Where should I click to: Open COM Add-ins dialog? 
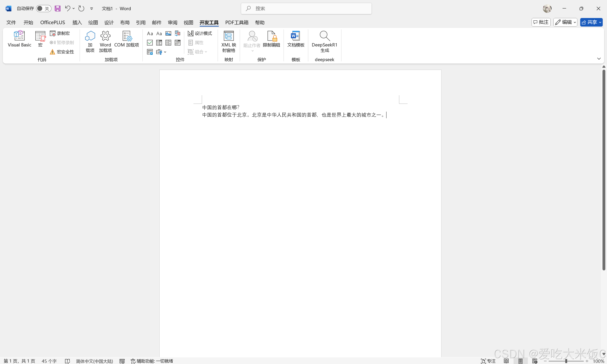[127, 39]
